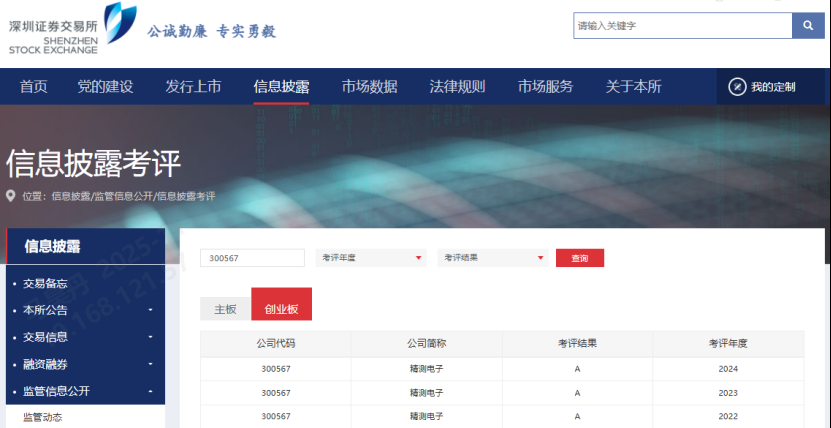Image resolution: width=831 pixels, height=428 pixels.
Task: Switch to the 创业板 tab
Action: pos(281,304)
